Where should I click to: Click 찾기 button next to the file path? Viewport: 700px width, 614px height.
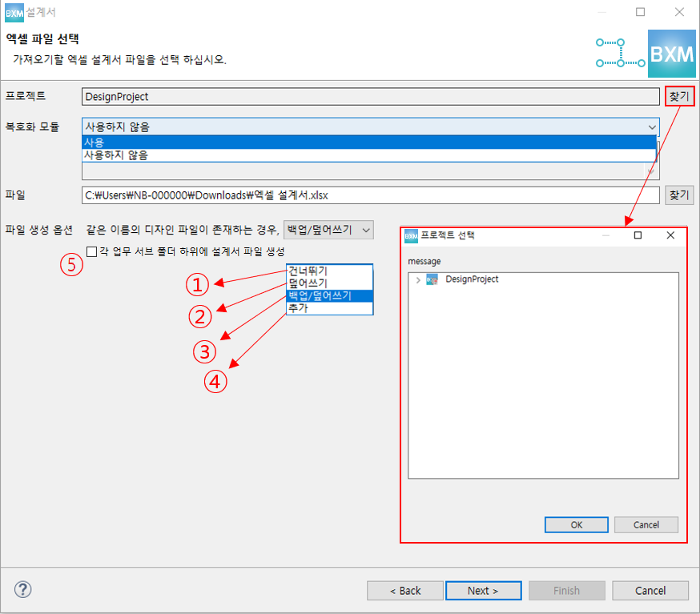pyautogui.click(x=678, y=195)
